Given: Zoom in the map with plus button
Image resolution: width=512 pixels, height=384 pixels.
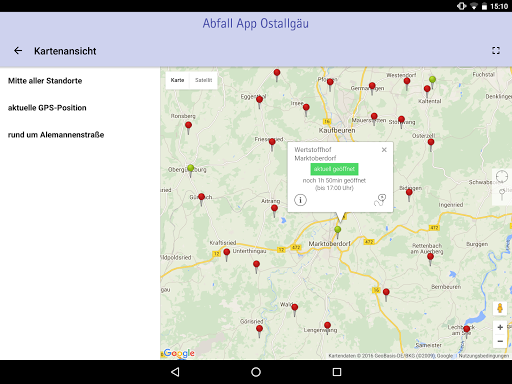Looking at the screenshot, I should point(500,327).
